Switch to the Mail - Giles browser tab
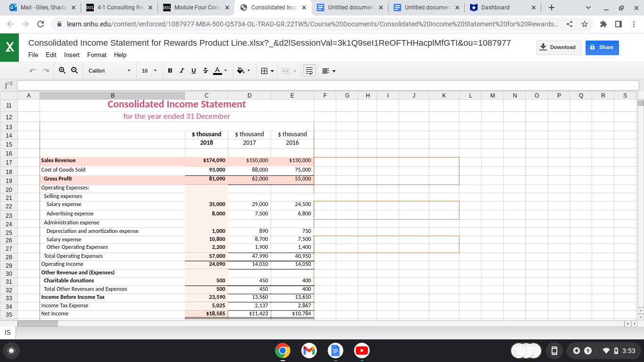Image resolution: width=644 pixels, height=362 pixels. click(x=42, y=8)
